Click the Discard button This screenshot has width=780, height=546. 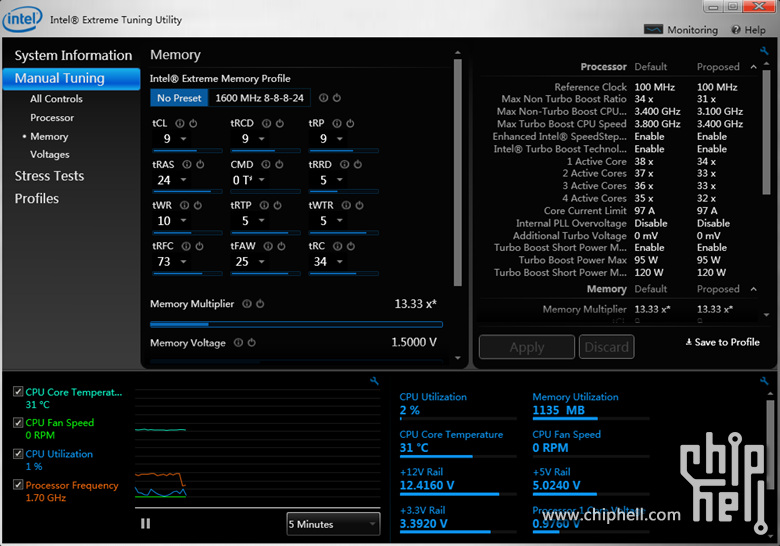[606, 347]
